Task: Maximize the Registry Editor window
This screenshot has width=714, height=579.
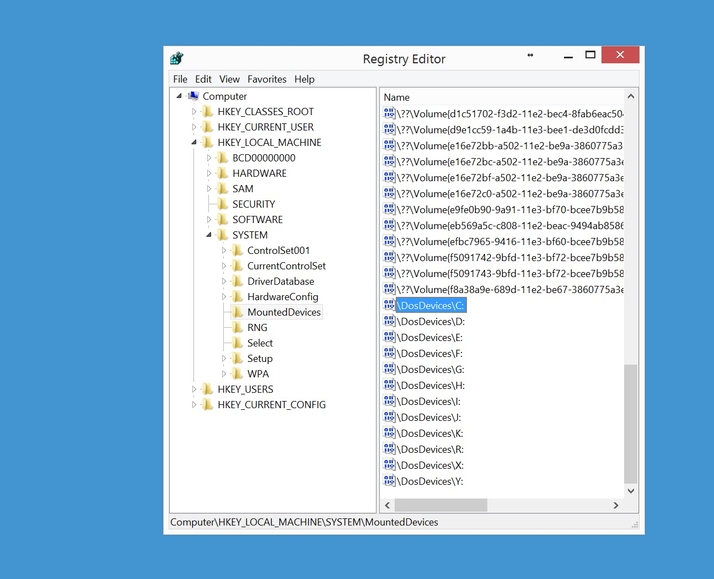Action: pos(590,55)
